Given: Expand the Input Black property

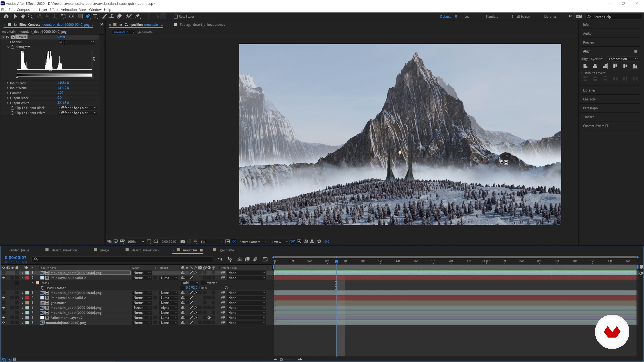Looking at the screenshot, I should pos(8,83).
